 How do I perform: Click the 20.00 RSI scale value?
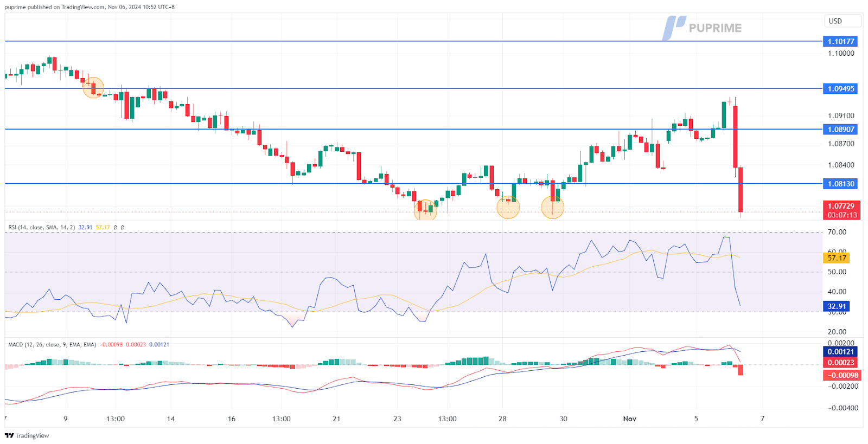coord(837,332)
